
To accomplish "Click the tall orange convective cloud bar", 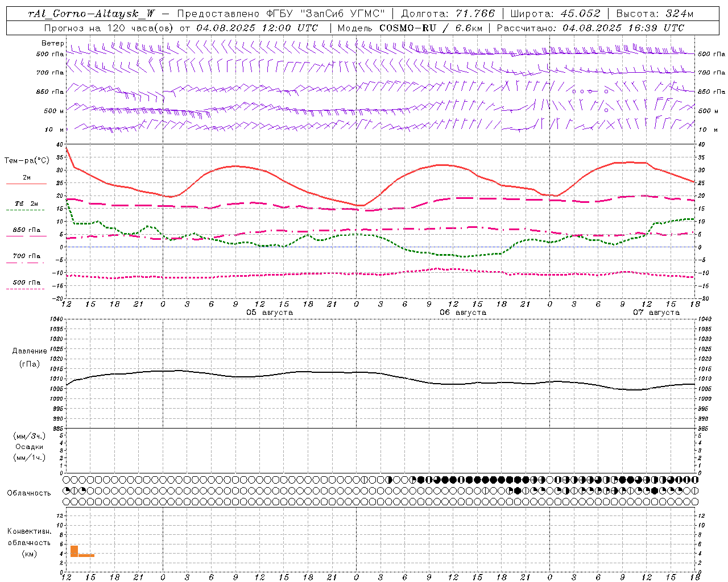I will [x=74, y=551].
